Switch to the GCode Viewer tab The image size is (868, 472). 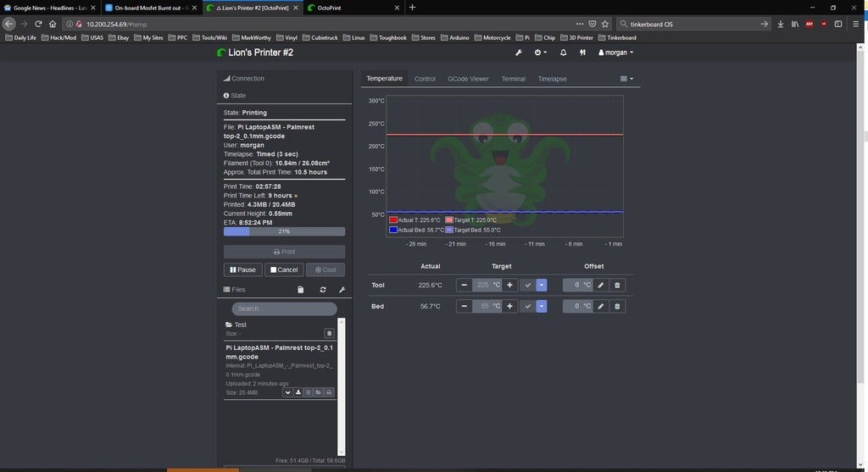[468, 79]
